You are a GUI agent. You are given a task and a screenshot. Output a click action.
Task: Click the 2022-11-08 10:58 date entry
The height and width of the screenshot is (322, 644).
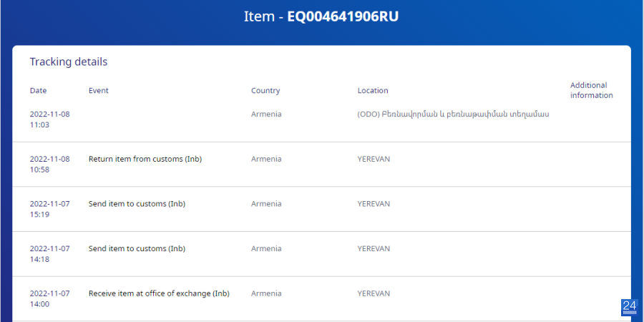coord(49,164)
